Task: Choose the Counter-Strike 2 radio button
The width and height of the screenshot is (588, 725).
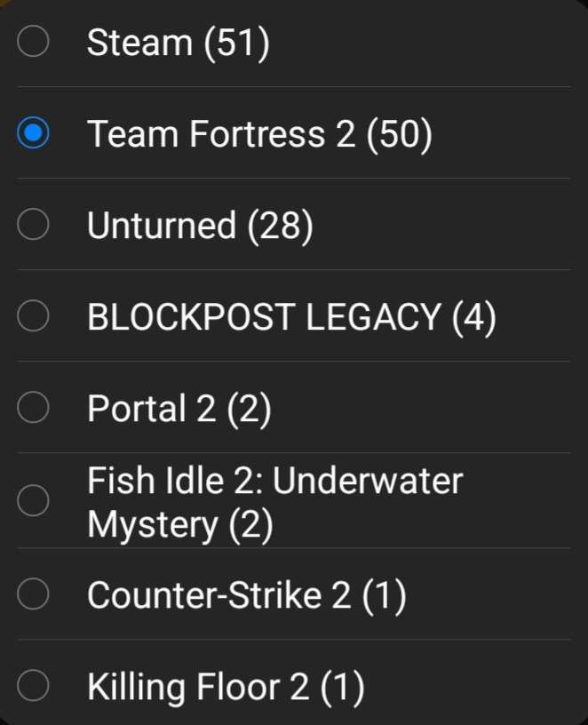Action: coord(34,595)
